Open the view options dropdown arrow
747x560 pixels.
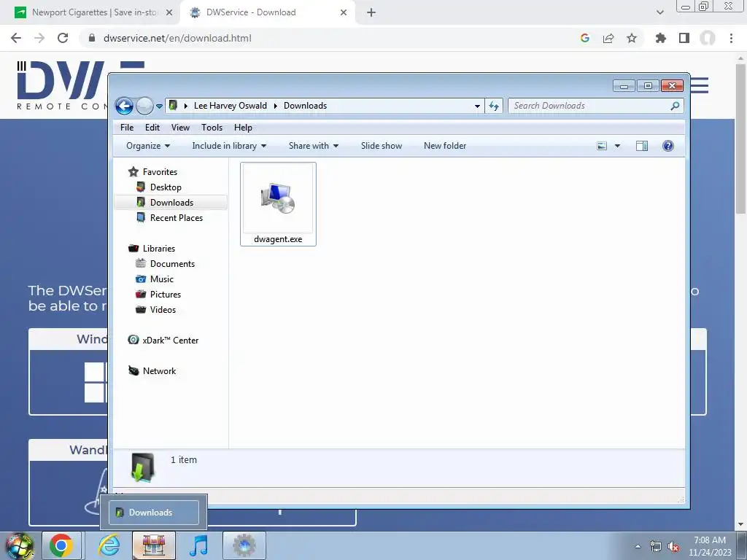point(617,146)
